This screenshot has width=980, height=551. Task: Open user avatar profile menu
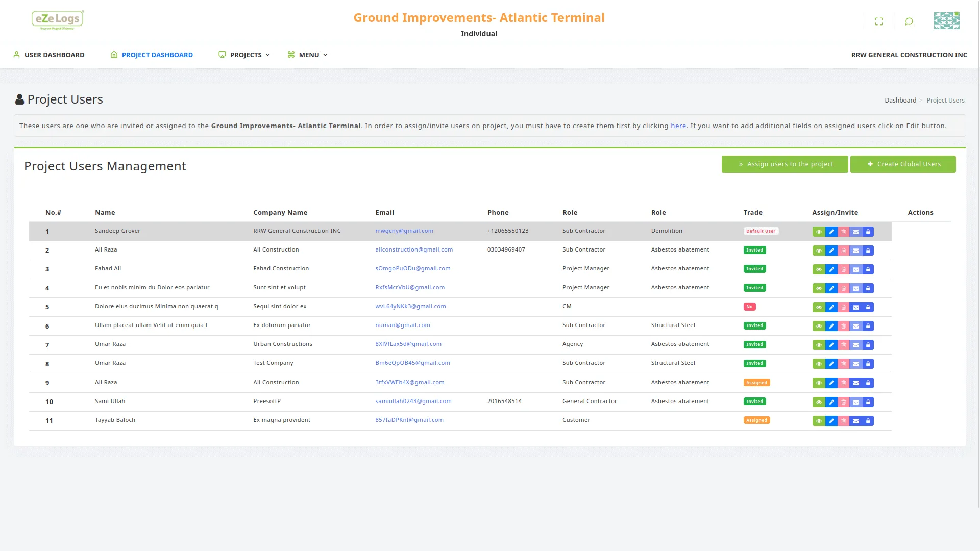pos(946,21)
